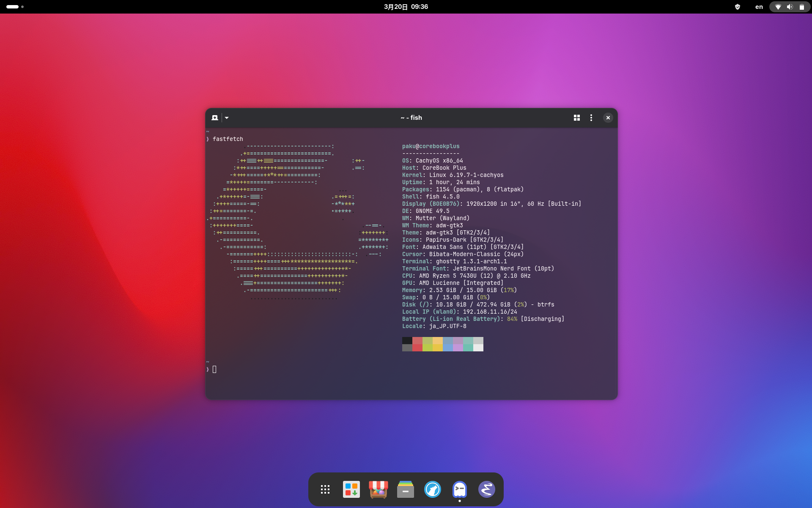Launch Emacs from the dock
Screen dimensions: 812x508
[487, 489]
